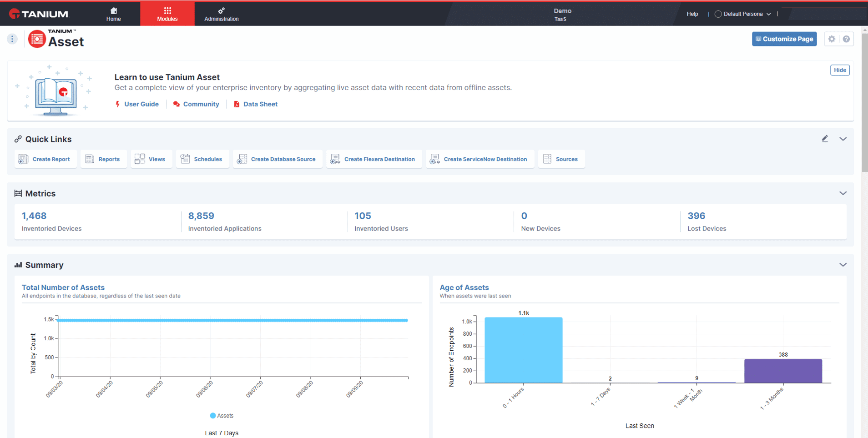
Task: Click Create Database Source quick link
Action: click(x=278, y=159)
